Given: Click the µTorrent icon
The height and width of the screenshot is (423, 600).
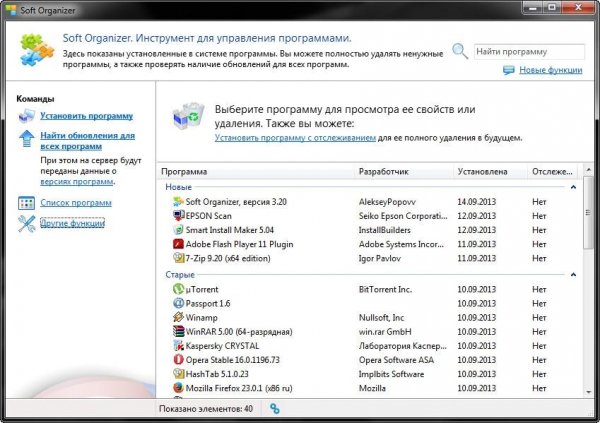Looking at the screenshot, I should point(178,289).
